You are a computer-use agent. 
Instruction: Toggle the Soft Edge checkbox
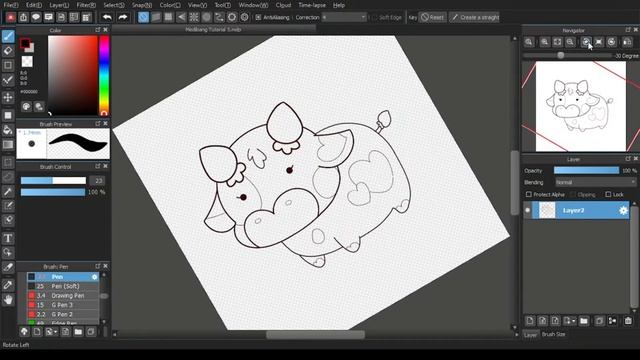point(374,17)
